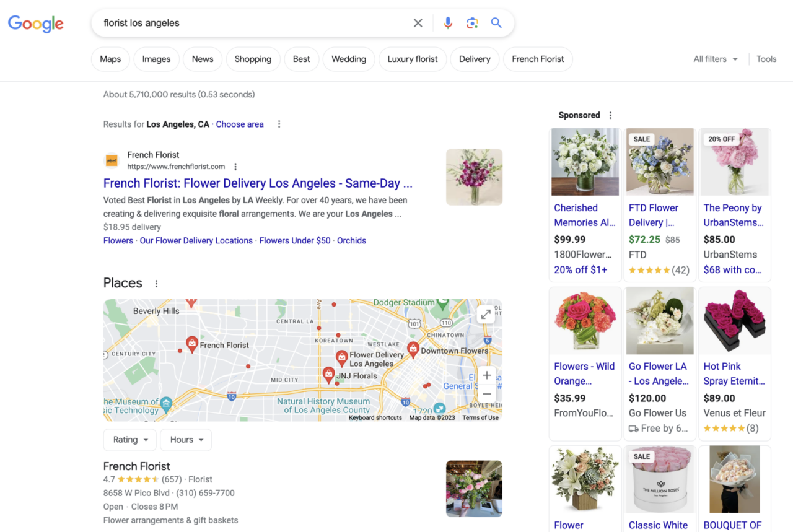793x532 pixels.
Task: Clear the search box with X icon
Action: [x=418, y=23]
